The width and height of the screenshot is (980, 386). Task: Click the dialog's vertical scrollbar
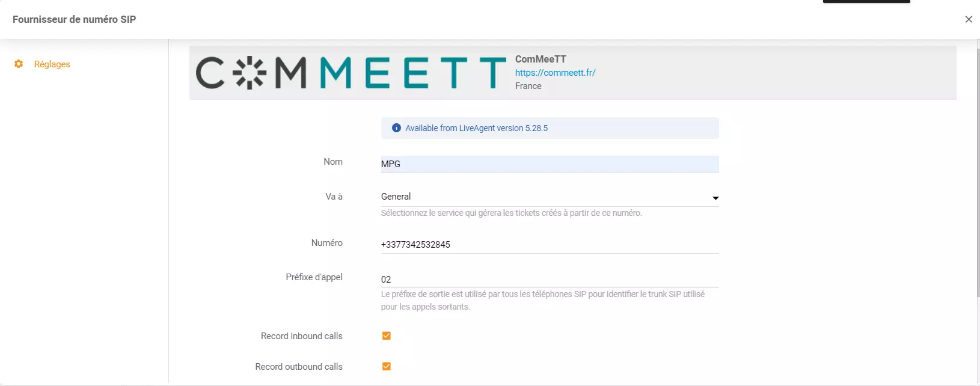tap(976, 180)
